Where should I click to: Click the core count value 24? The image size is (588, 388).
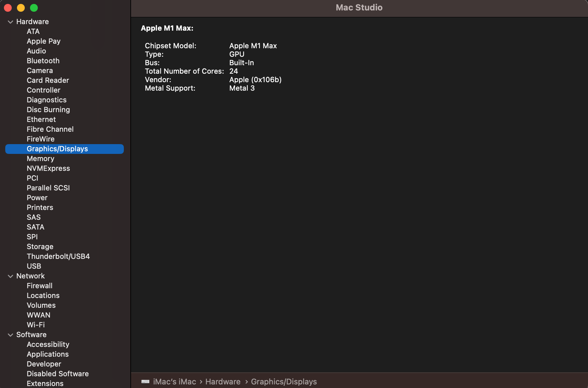(234, 71)
